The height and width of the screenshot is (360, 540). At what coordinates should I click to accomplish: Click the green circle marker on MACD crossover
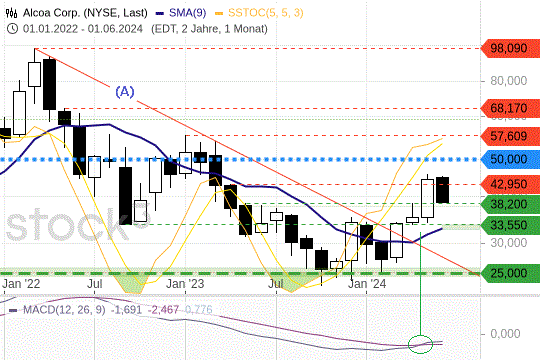click(x=420, y=344)
